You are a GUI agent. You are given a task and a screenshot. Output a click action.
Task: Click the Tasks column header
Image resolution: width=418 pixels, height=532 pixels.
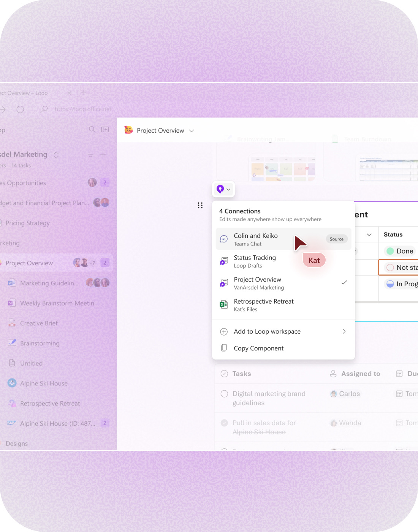tap(242, 374)
